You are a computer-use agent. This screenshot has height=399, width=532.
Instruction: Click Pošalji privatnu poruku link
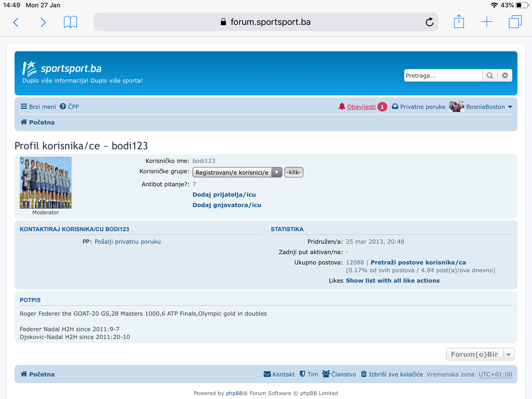pyautogui.click(x=128, y=242)
